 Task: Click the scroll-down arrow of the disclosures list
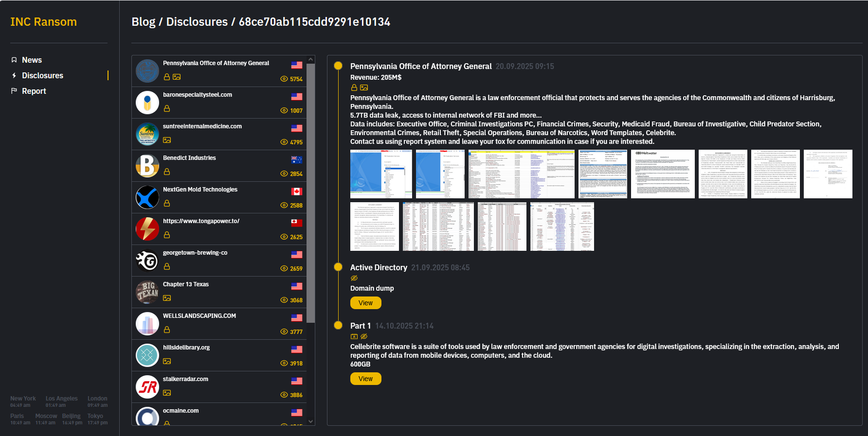point(311,421)
